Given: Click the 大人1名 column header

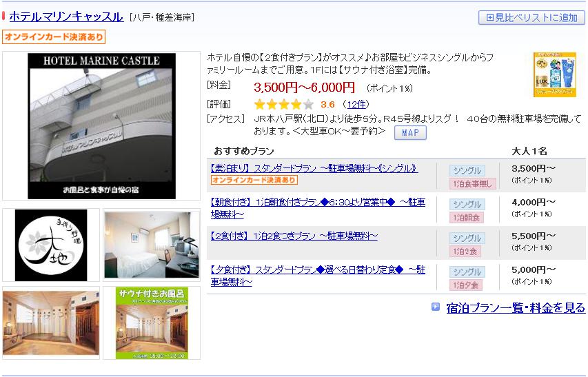Looking at the screenshot, I should pos(529,151).
